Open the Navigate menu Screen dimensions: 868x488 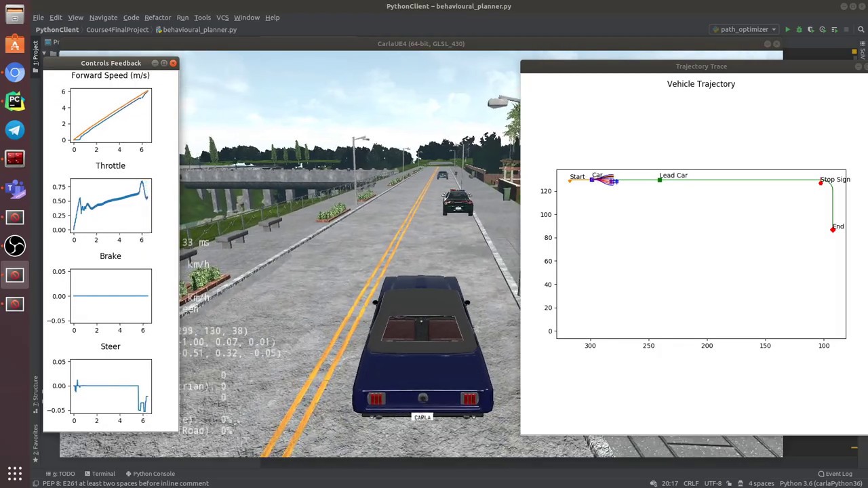coord(103,18)
